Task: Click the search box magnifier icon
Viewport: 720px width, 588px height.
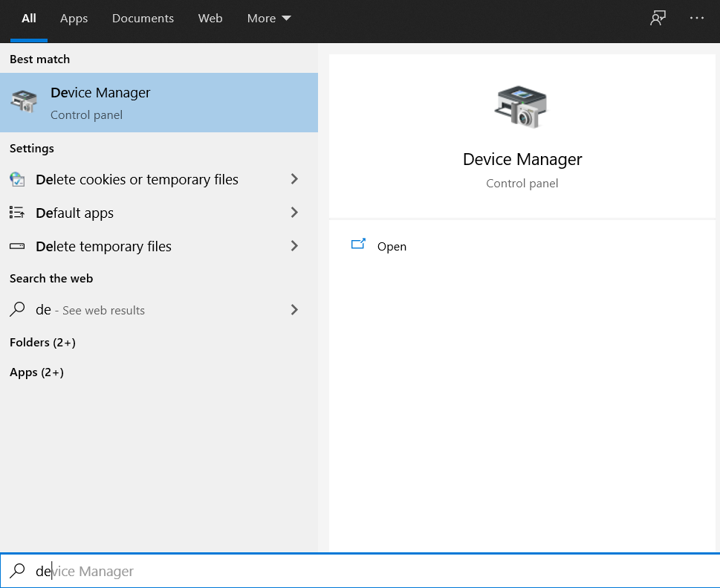Action: pyautogui.click(x=17, y=571)
